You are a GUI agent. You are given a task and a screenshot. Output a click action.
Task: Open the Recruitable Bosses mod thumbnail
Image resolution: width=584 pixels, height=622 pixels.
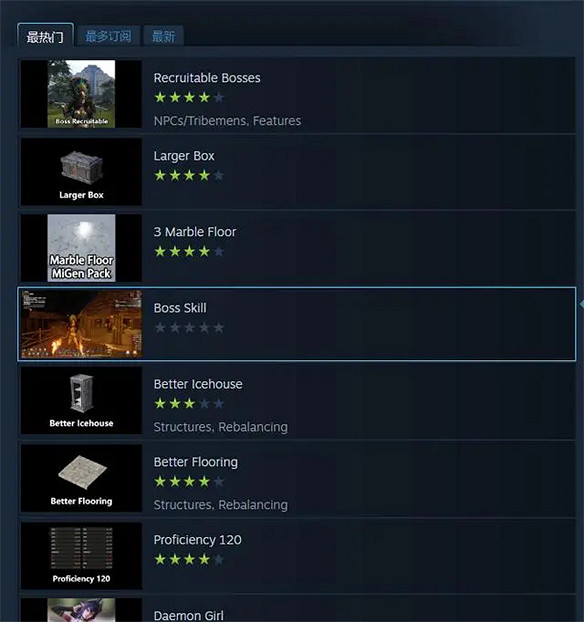[81, 94]
